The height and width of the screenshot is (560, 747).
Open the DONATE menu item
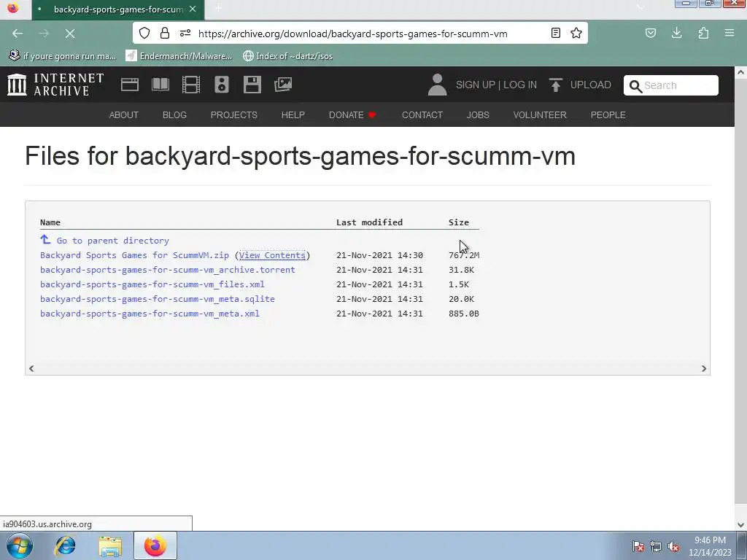[x=352, y=114]
